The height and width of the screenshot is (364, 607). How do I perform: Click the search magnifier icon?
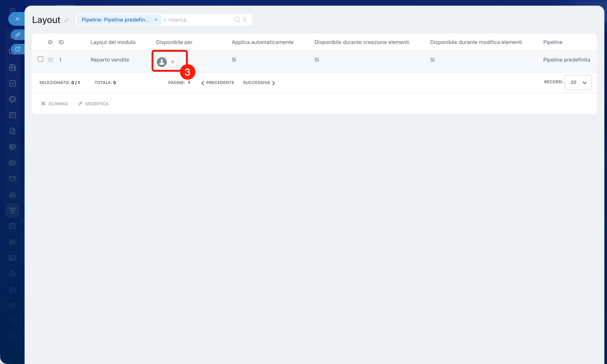[237, 20]
